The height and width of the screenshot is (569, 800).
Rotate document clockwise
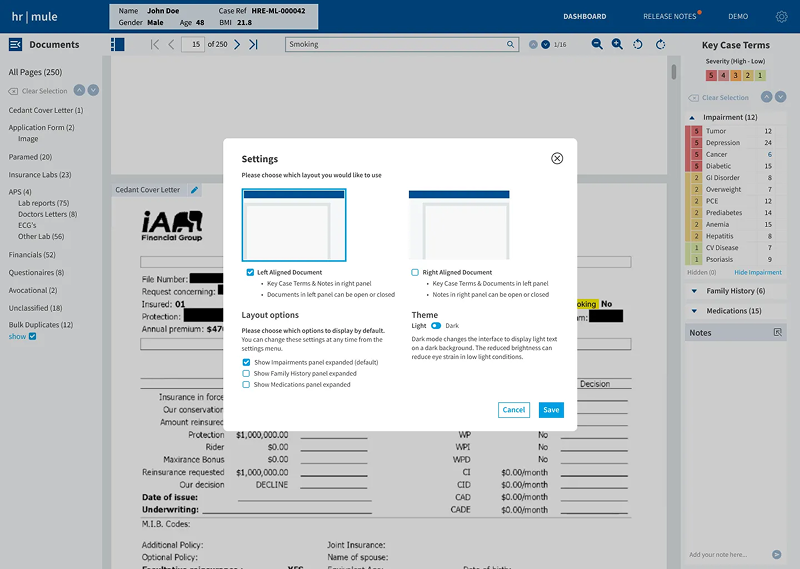661,44
